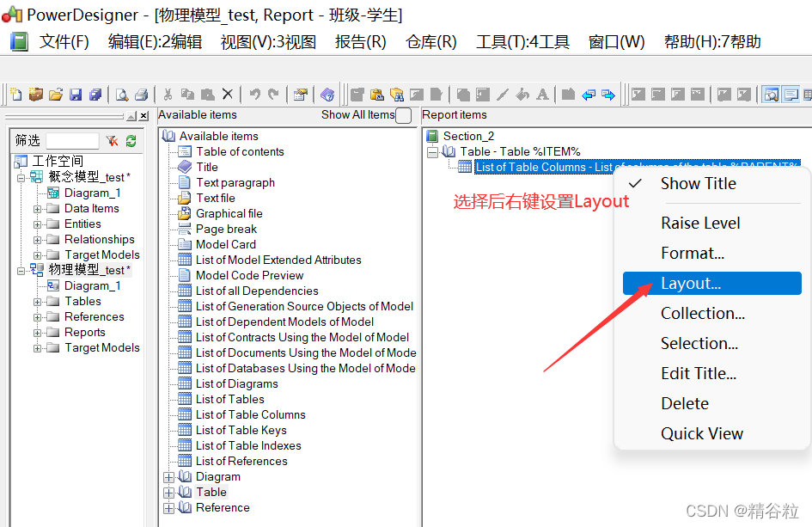
Task: Choose Raise Level in context menu
Action: point(712,224)
